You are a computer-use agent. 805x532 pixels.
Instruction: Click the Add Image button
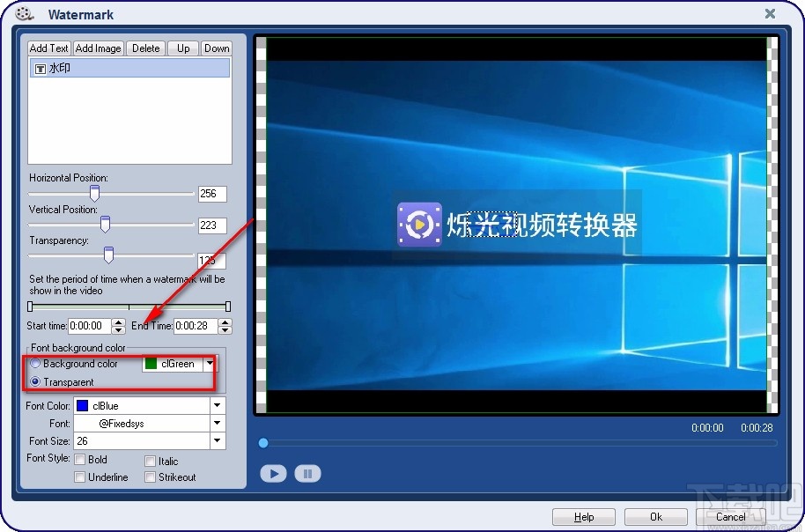98,48
